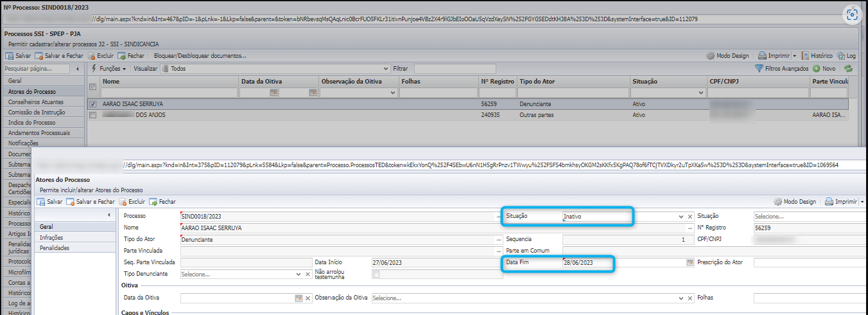
Task: Click Imprimir printer icon in Processos SSI window
Action: click(x=762, y=56)
